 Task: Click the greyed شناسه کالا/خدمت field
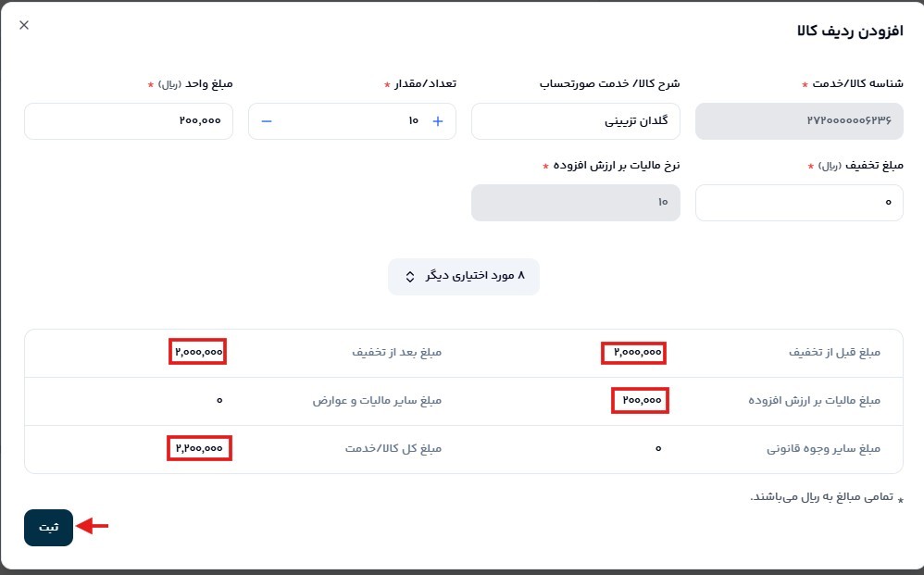pyautogui.click(x=799, y=121)
